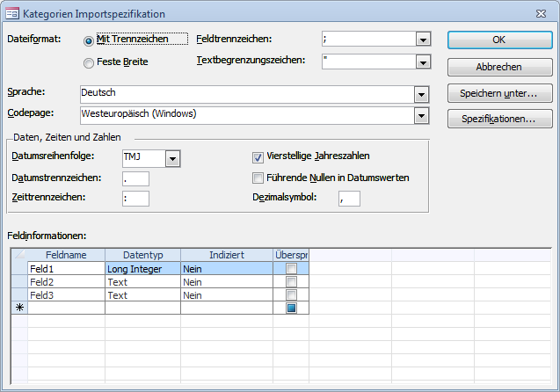
Task: Check the Überspringen box for Feld2
Action: [x=291, y=282]
